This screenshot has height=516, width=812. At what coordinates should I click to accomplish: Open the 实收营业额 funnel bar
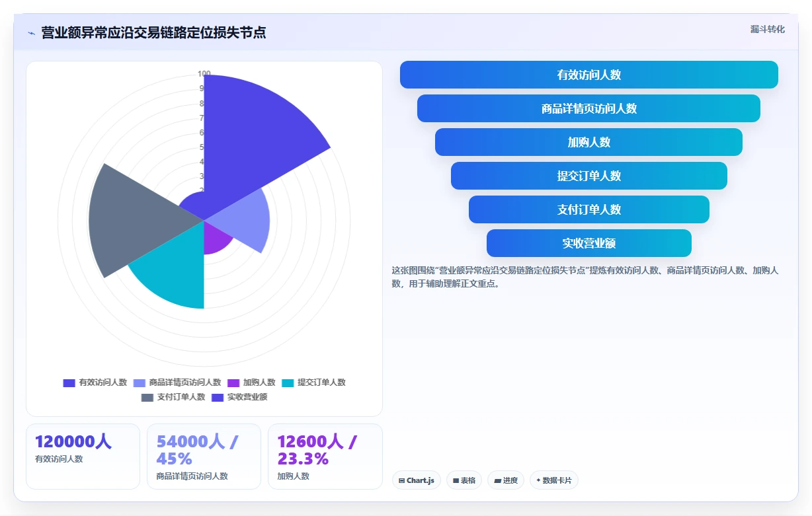pyautogui.click(x=589, y=243)
